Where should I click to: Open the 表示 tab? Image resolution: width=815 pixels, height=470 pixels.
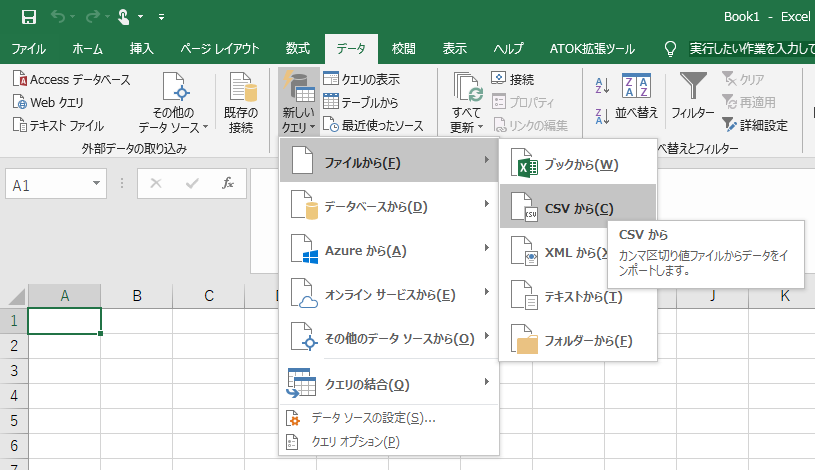coord(455,49)
